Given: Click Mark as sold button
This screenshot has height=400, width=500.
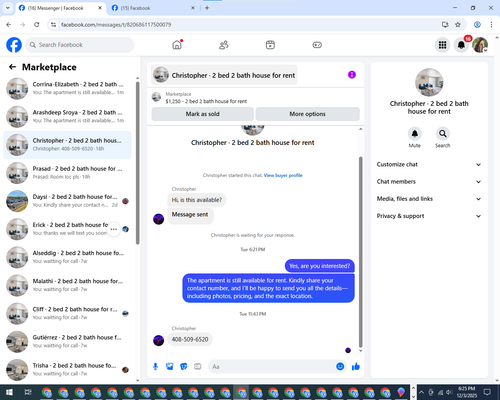Looking at the screenshot, I should click(203, 114).
